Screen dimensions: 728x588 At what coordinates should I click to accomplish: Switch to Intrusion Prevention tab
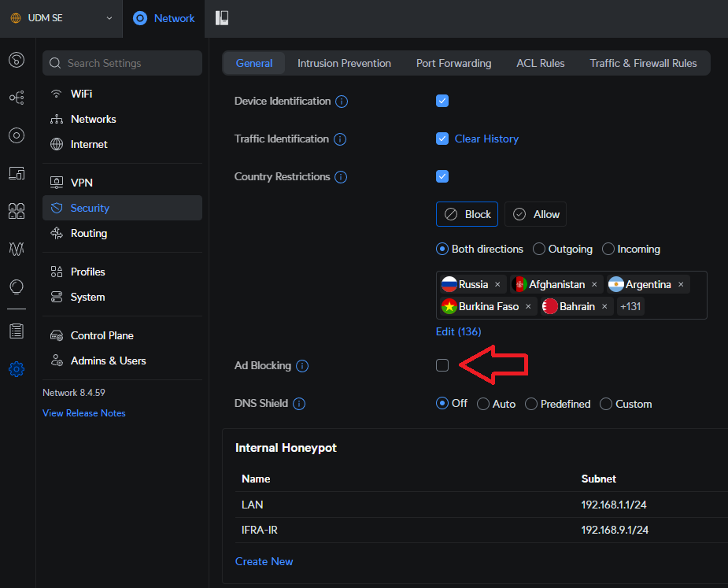[344, 63]
